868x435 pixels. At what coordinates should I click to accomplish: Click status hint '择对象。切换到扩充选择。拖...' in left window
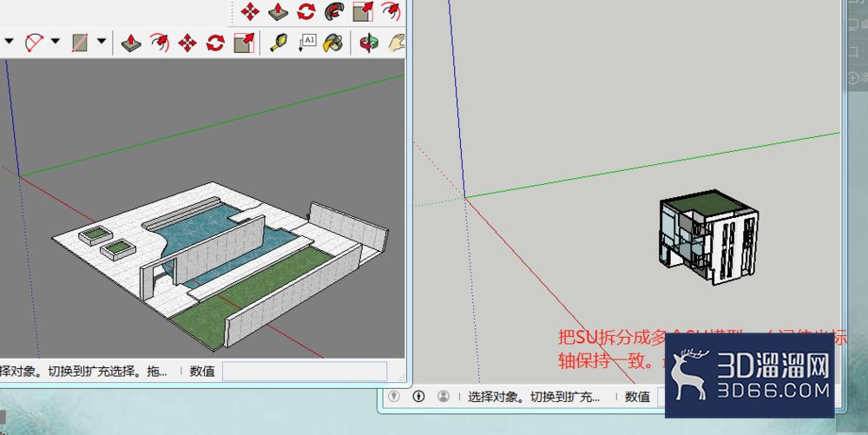[x=83, y=372]
